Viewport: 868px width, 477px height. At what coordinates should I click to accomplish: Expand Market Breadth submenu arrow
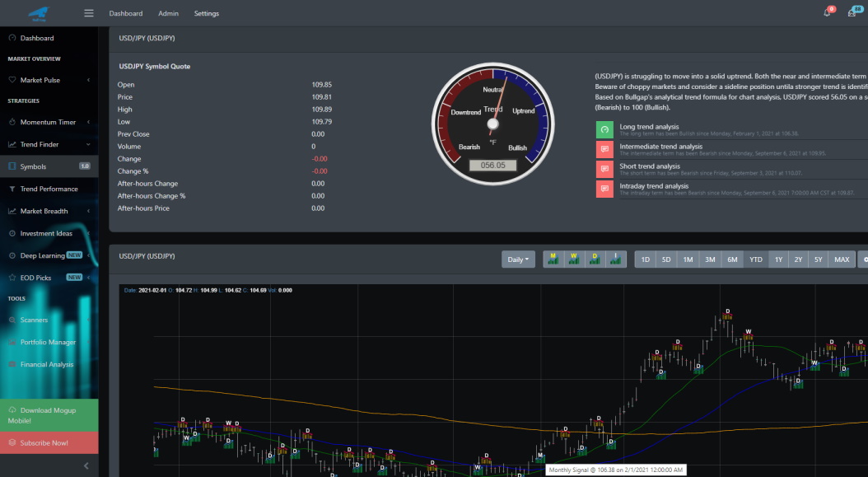[x=89, y=211]
